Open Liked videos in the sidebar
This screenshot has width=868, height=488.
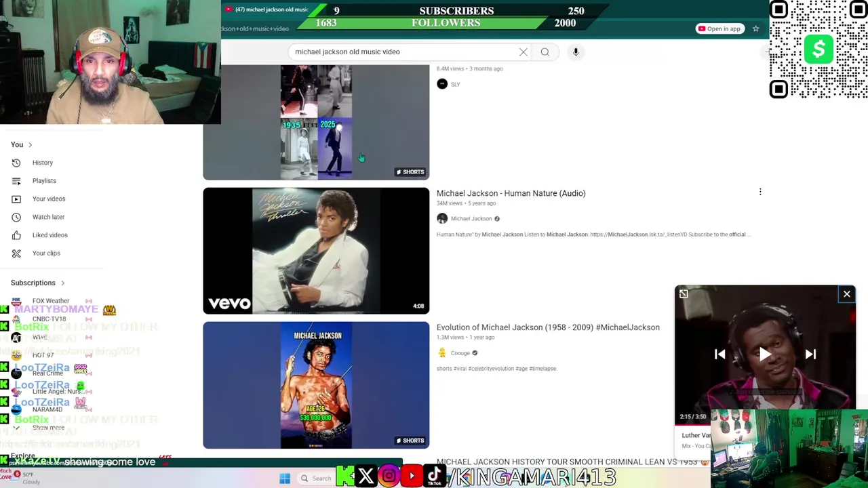point(50,235)
